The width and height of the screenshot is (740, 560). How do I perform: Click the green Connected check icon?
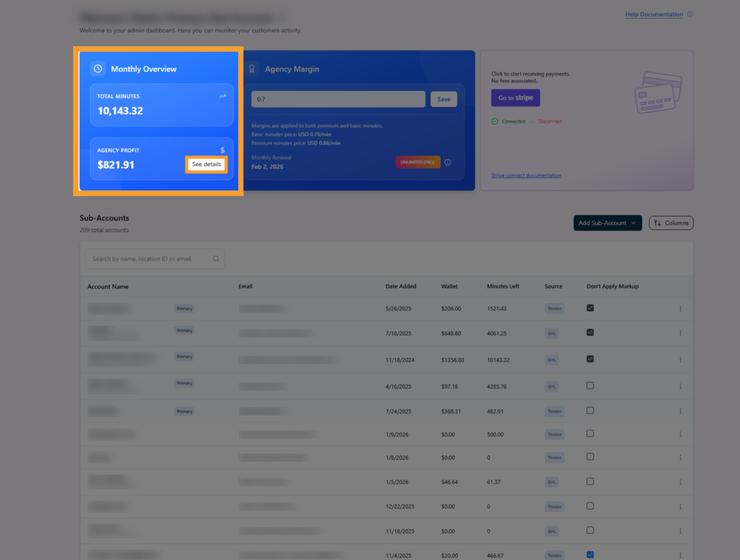click(x=495, y=121)
